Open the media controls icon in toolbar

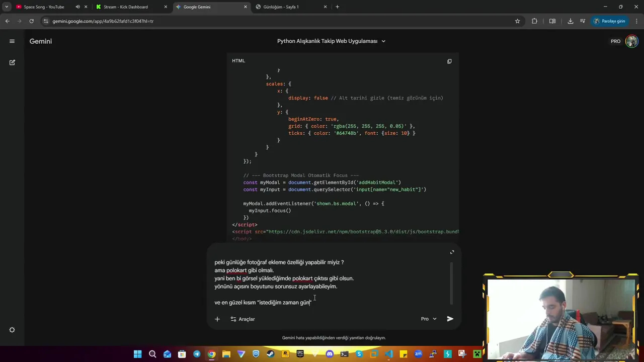click(583, 21)
